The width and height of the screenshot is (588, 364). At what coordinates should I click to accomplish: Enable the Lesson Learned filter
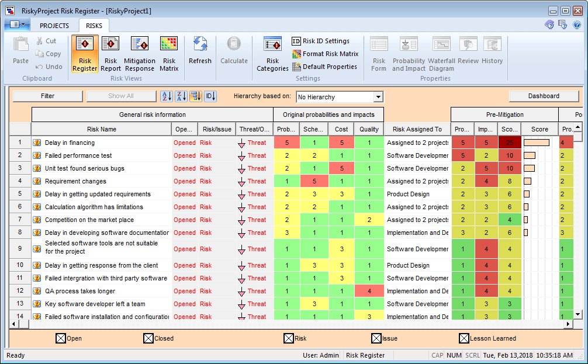(x=465, y=338)
